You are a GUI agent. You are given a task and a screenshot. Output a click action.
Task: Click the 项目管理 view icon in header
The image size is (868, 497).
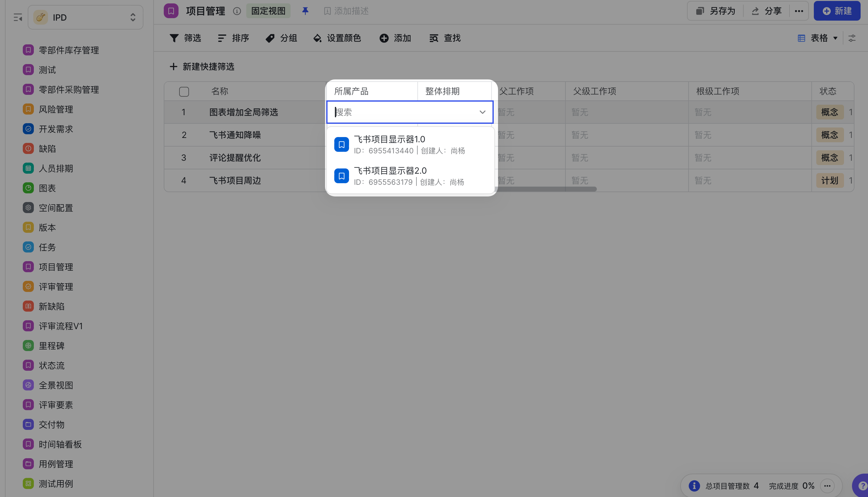click(x=171, y=11)
